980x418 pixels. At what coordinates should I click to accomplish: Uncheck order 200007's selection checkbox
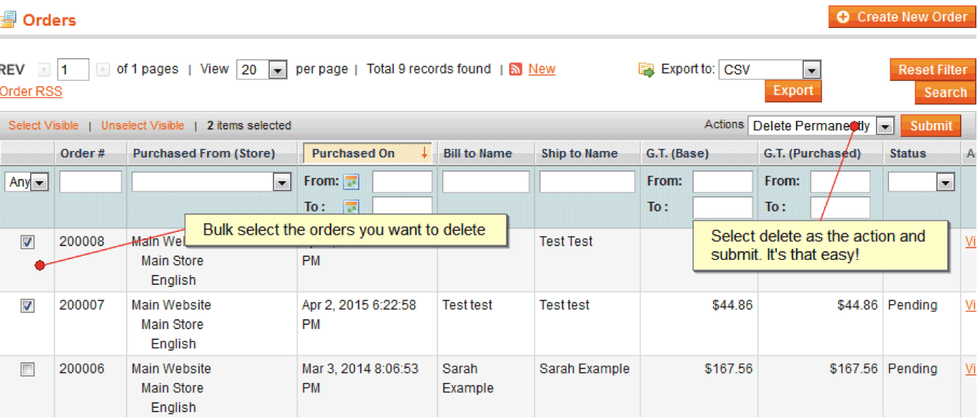click(x=27, y=306)
